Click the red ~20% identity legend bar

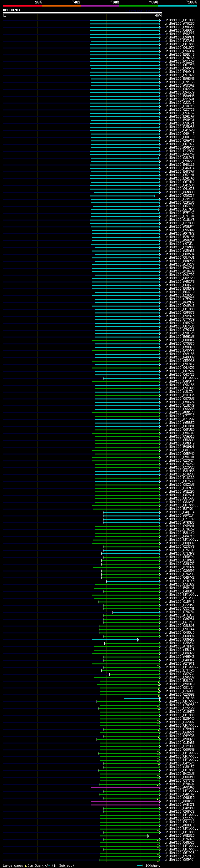click(x=22, y=6)
